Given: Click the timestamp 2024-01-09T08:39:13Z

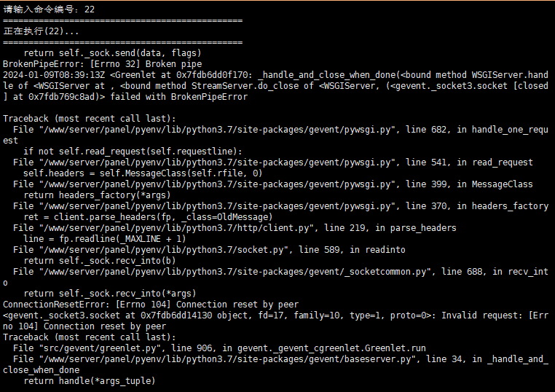Looking at the screenshot, I should point(54,75).
